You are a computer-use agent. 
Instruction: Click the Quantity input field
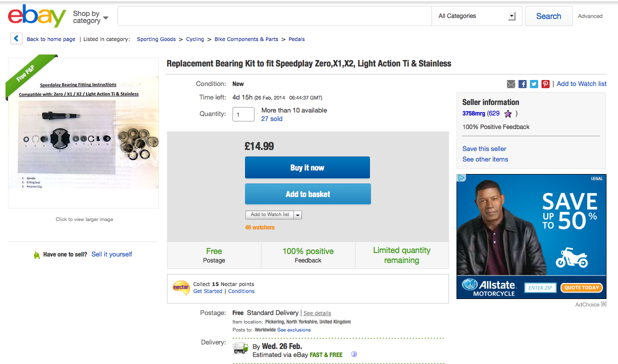[243, 114]
